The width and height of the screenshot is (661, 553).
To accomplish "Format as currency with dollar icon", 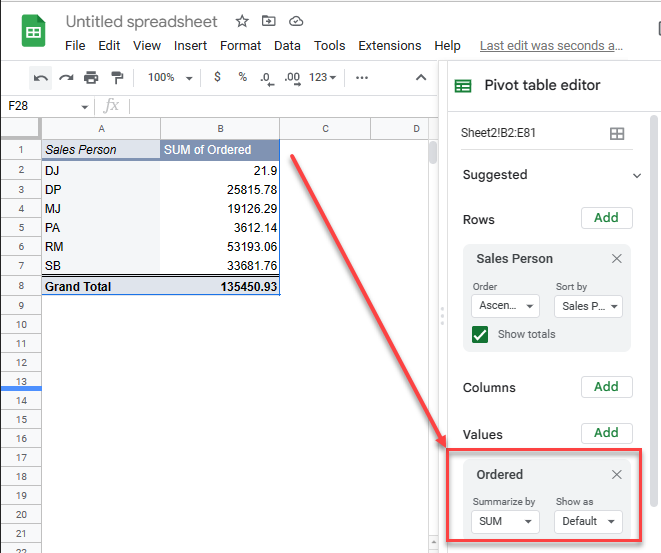I will tap(218, 78).
